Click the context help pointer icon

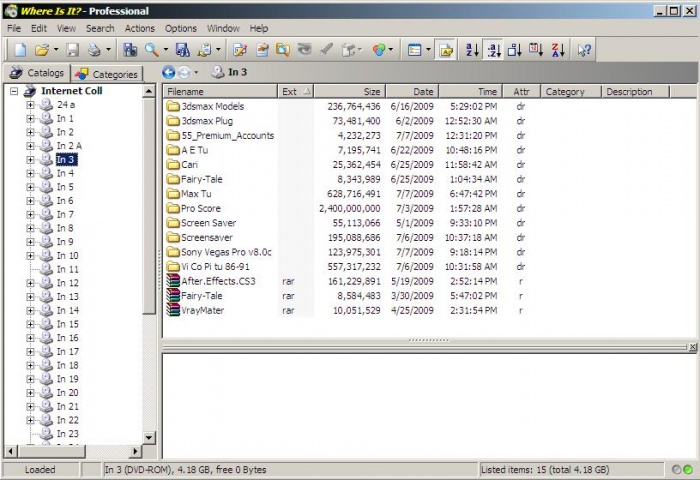(x=584, y=49)
